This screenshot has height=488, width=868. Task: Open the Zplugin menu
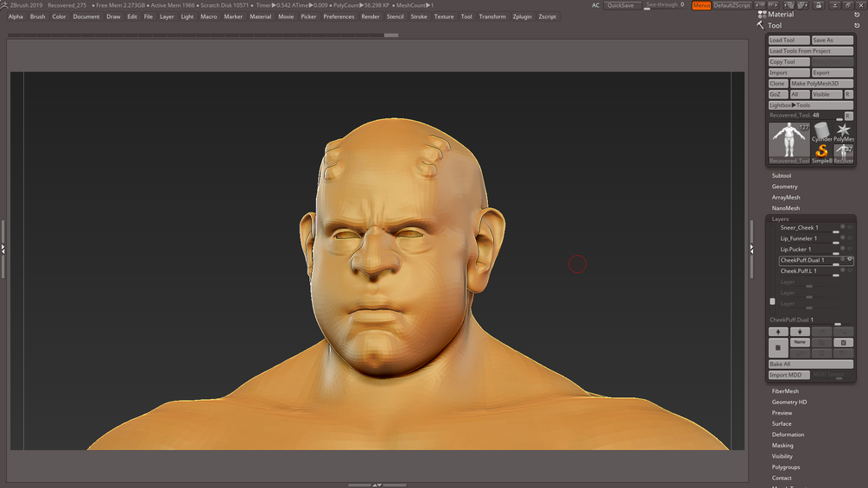(x=522, y=16)
